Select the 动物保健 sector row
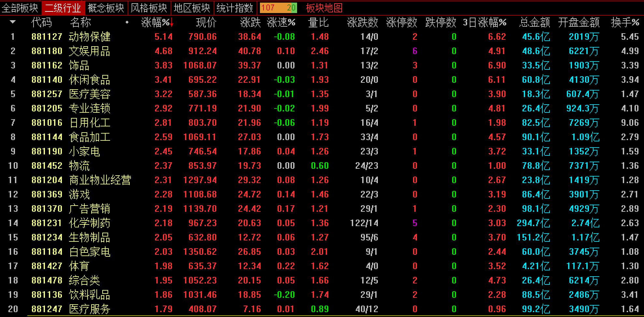 pos(322,36)
